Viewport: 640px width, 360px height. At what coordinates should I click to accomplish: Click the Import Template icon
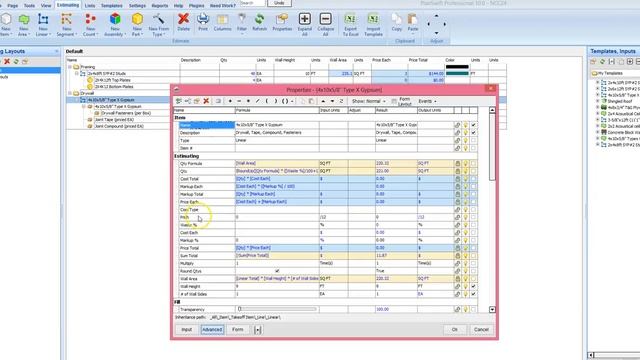[373, 19]
